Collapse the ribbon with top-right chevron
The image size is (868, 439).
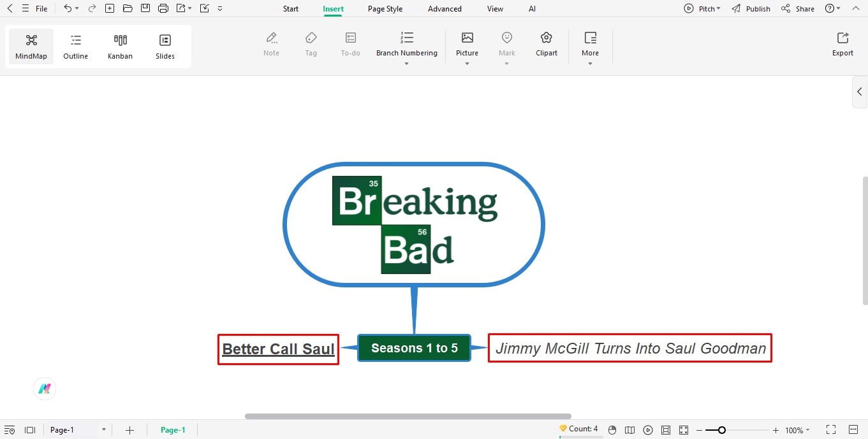(856, 8)
